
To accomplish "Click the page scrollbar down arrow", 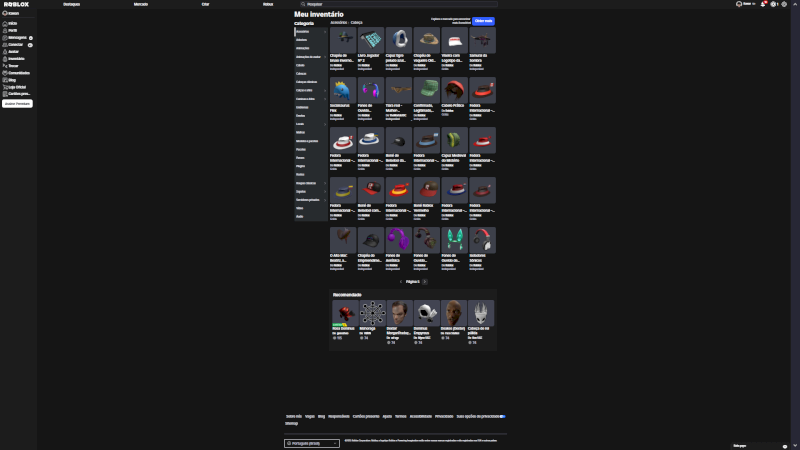I will tap(795, 446).
